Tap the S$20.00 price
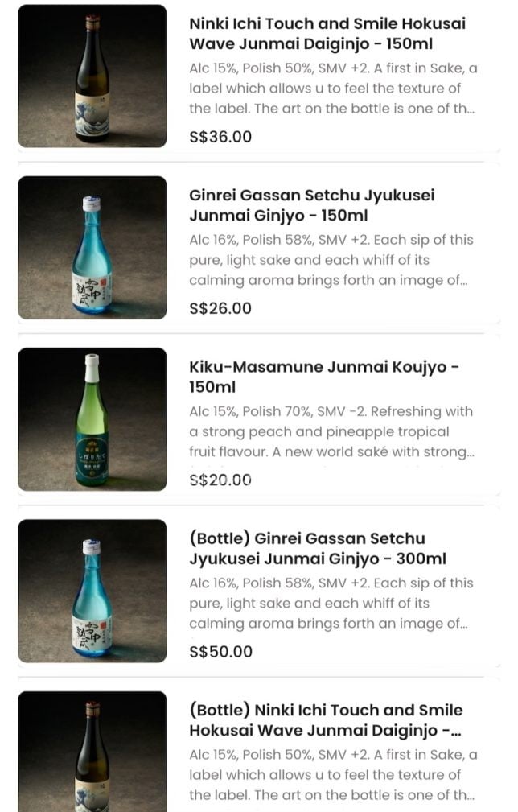Screen dimensions: 518x812 point(220,480)
